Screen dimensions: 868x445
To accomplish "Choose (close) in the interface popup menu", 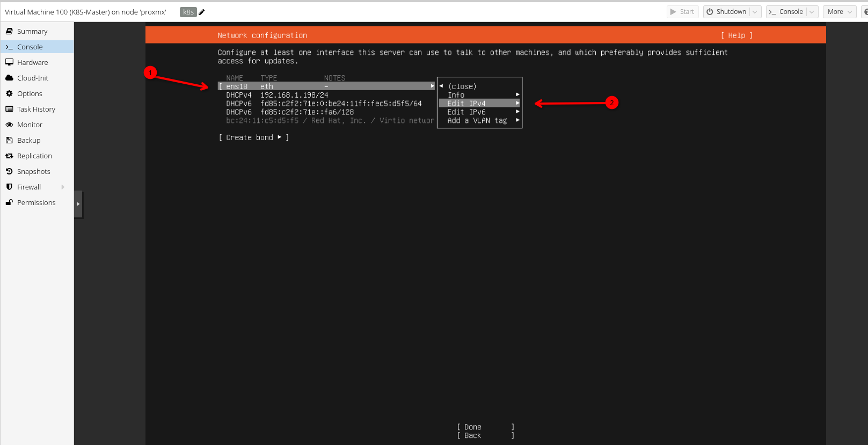I will [x=462, y=86].
